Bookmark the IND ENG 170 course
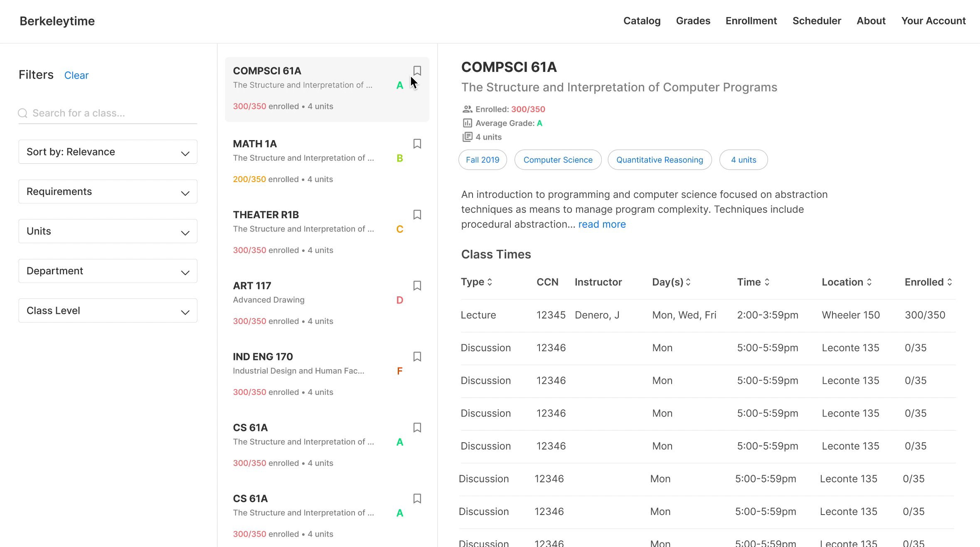980x547 pixels. pos(417,357)
